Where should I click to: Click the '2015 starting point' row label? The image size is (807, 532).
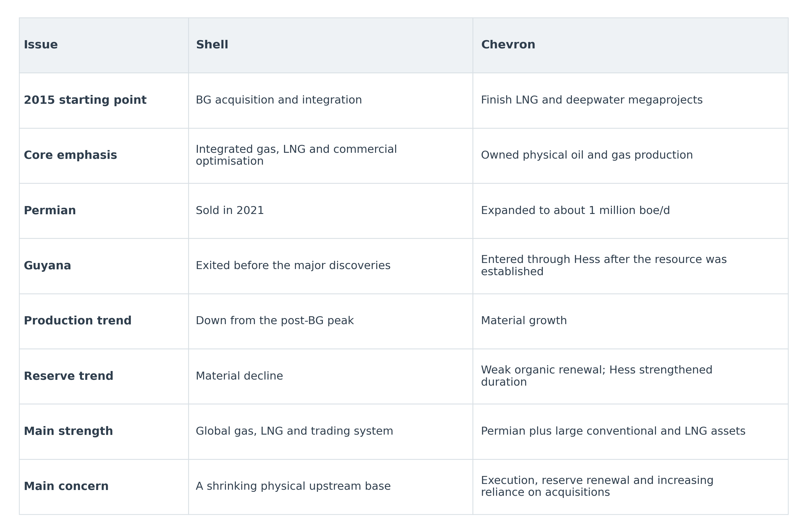(104, 100)
